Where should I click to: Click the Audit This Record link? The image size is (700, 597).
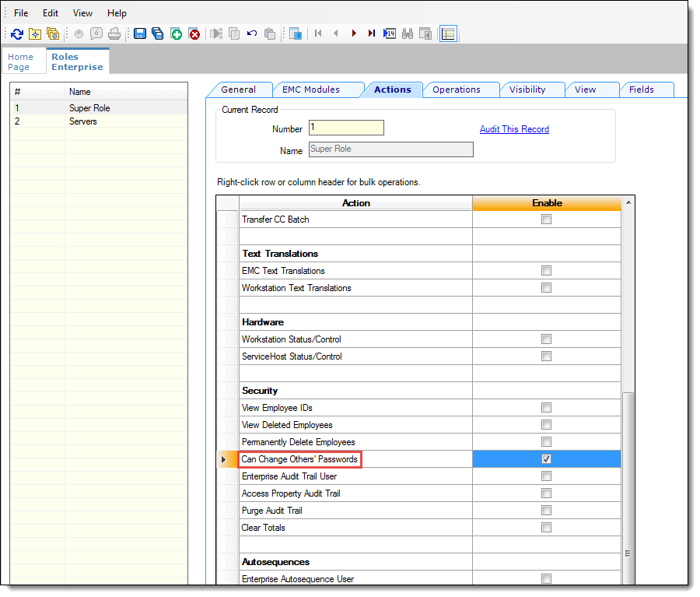click(x=514, y=129)
